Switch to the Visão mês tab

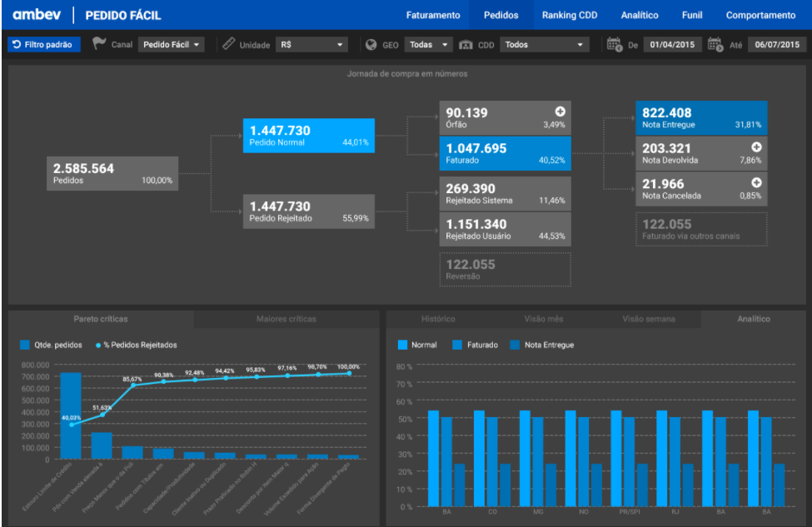(543, 319)
